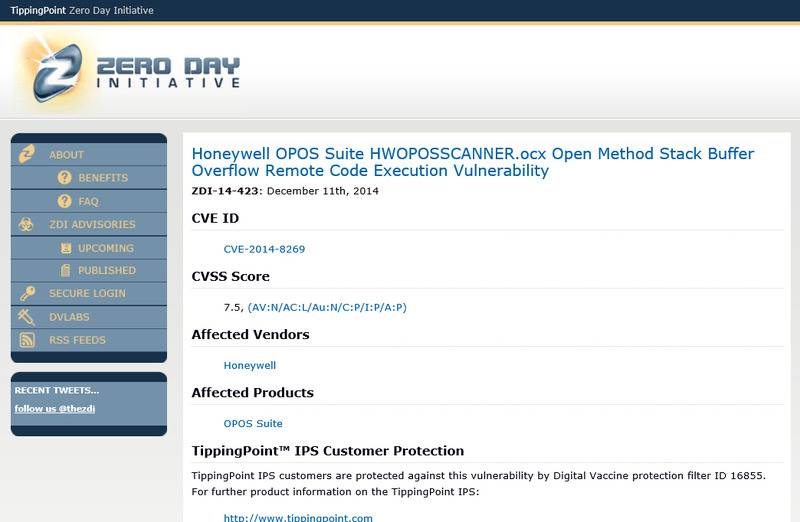The width and height of the screenshot is (800, 522).
Task: Click the question mark icon next to FAQ
Action: [x=65, y=201]
